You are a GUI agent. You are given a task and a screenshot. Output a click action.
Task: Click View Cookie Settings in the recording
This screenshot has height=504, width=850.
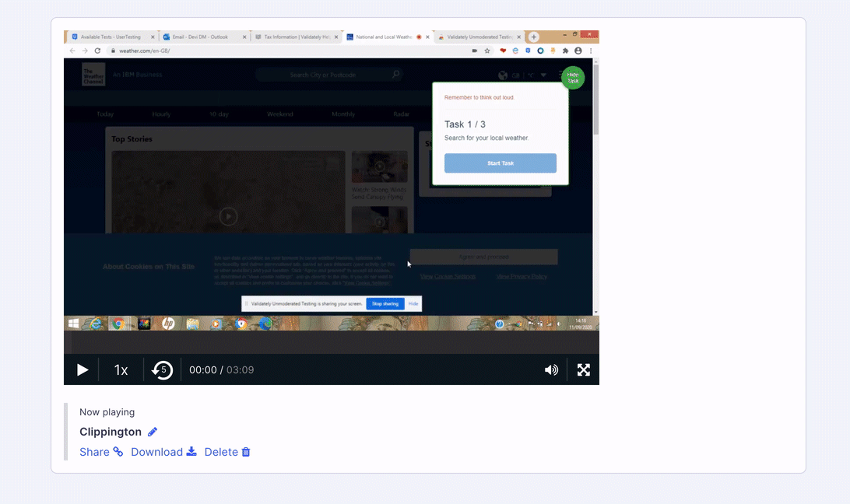(x=448, y=276)
